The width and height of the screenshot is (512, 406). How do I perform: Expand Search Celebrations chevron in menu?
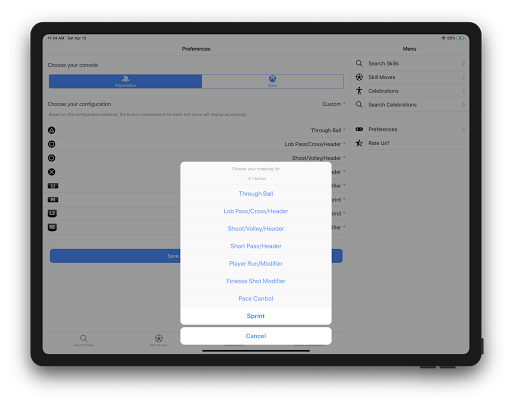[463, 105]
